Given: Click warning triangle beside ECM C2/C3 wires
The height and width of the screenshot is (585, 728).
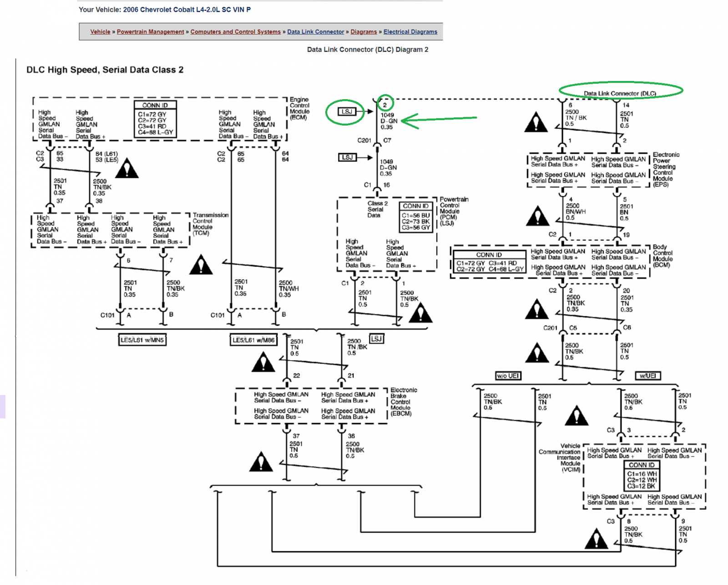Looking at the screenshot, I should 127,168.
